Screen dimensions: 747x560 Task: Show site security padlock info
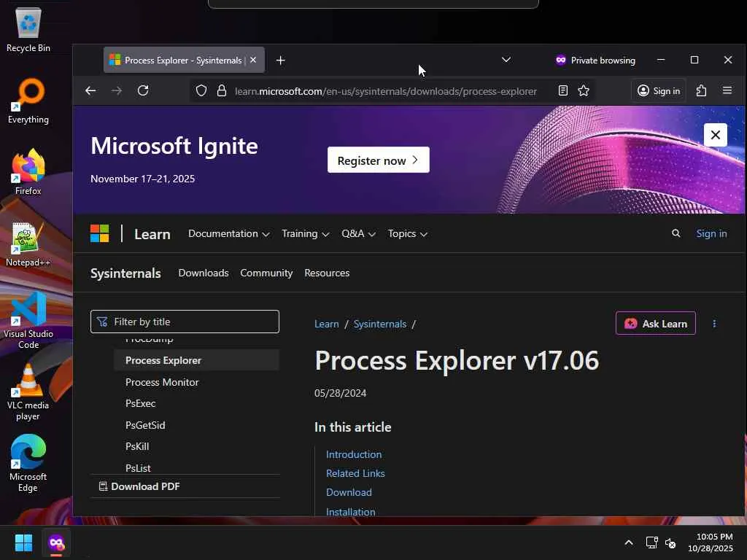coord(222,90)
